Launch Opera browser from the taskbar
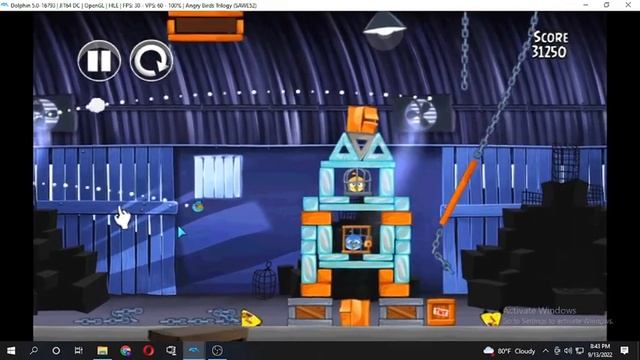Viewport: 640px width, 360px height. 148,351
